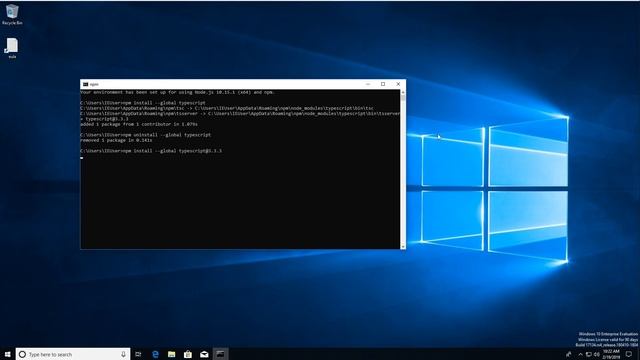Open the Recycle Bin desktop icon
The height and width of the screenshot is (360, 640).
(x=12, y=15)
